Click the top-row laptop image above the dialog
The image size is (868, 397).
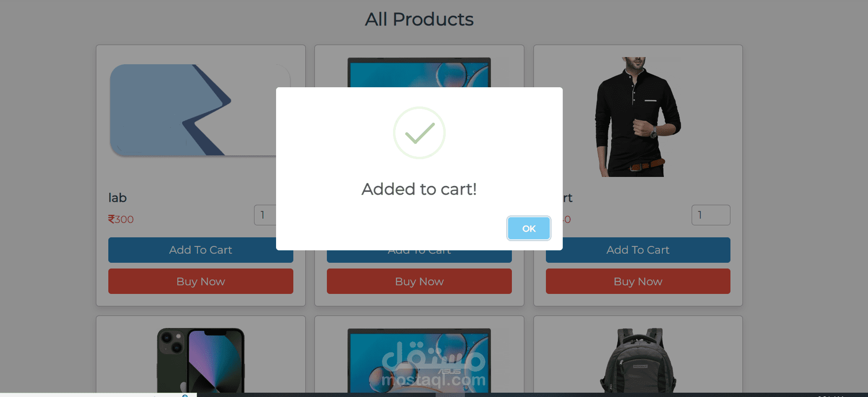(419, 72)
